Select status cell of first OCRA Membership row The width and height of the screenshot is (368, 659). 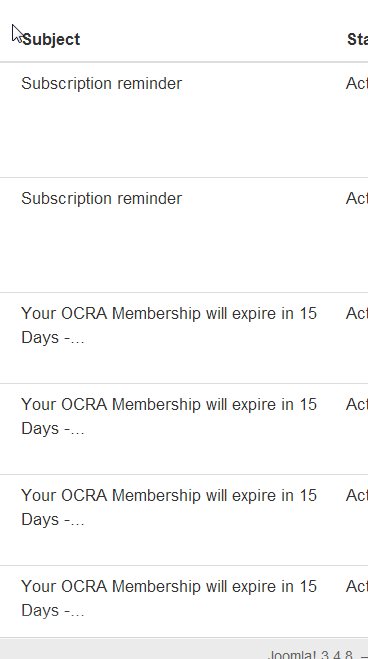(x=357, y=314)
